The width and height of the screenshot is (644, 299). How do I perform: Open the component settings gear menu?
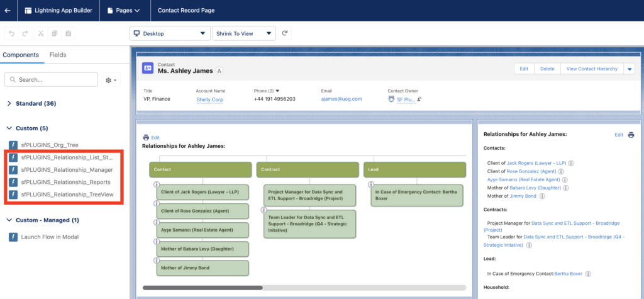click(x=111, y=80)
